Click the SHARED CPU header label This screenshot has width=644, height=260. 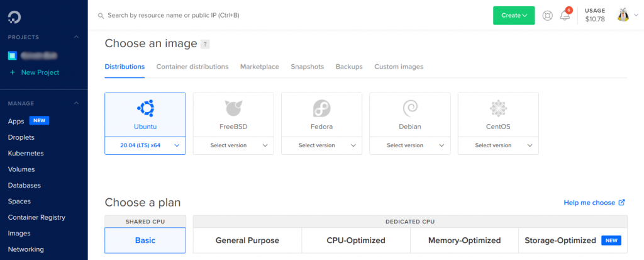145,222
